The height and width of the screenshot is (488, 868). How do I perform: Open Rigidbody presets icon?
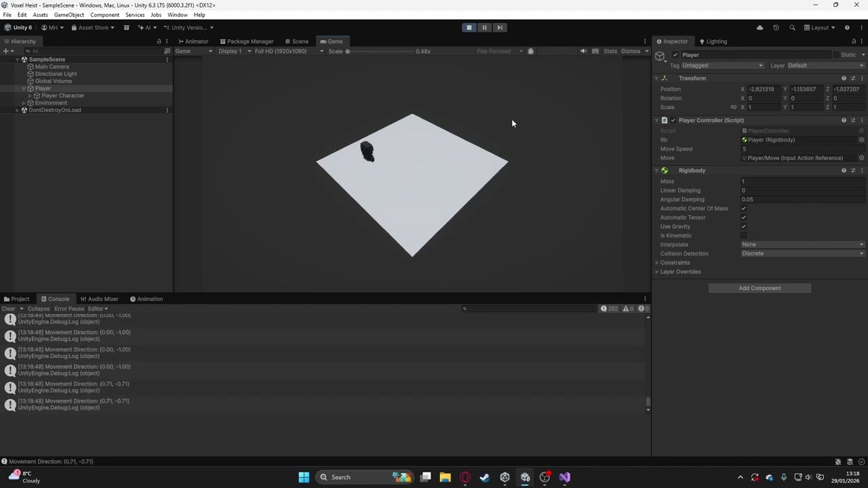tap(853, 170)
